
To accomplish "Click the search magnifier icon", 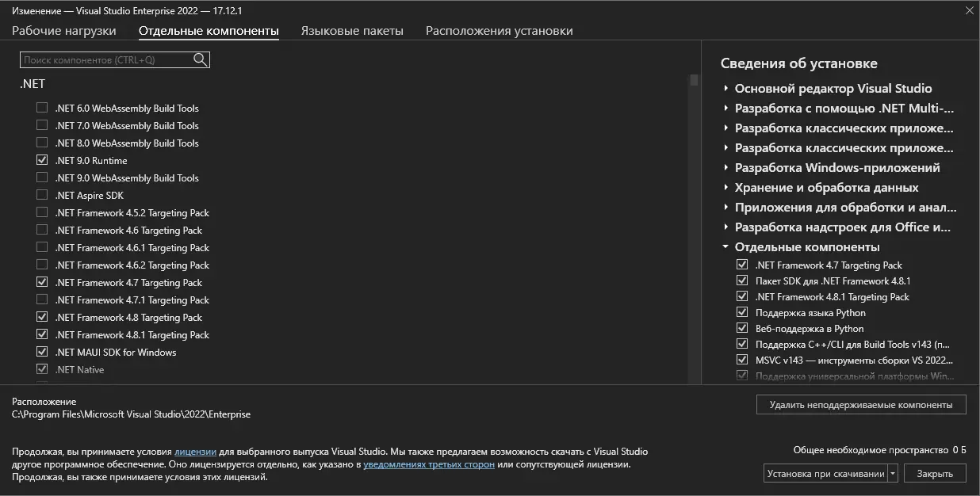I will [x=200, y=59].
